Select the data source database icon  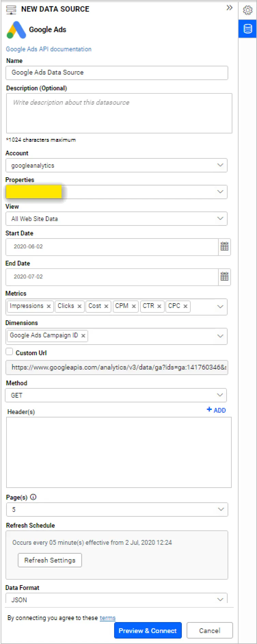247,29
